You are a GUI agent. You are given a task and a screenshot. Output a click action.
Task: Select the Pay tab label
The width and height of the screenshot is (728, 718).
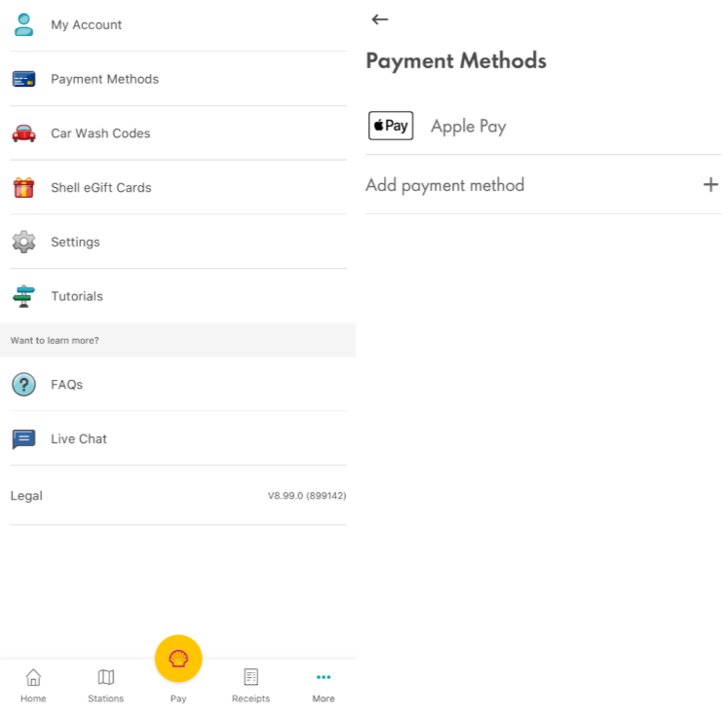[x=178, y=699]
